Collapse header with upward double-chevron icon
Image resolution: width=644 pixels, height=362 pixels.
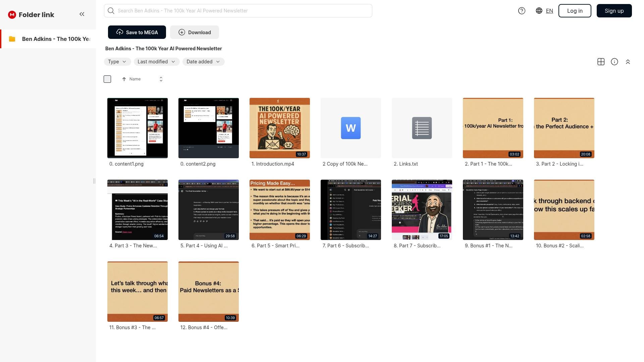(x=628, y=62)
